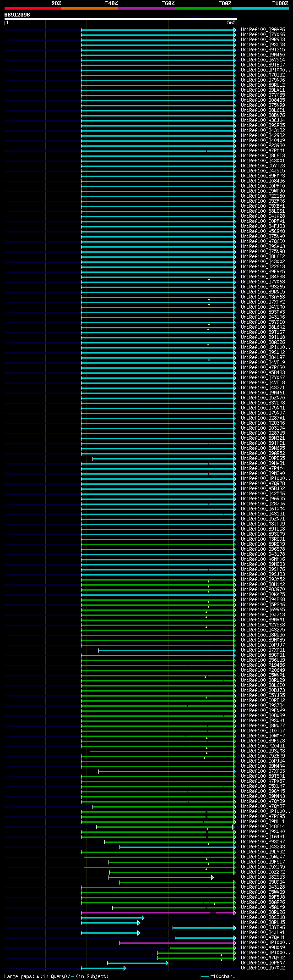Select the UniRef100_B4FJD3 label

263,226
